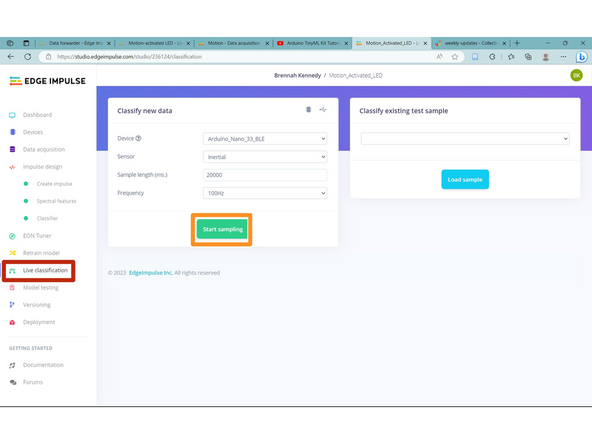
Task: Click the Dashboard monitor icon
Action: click(x=12, y=115)
